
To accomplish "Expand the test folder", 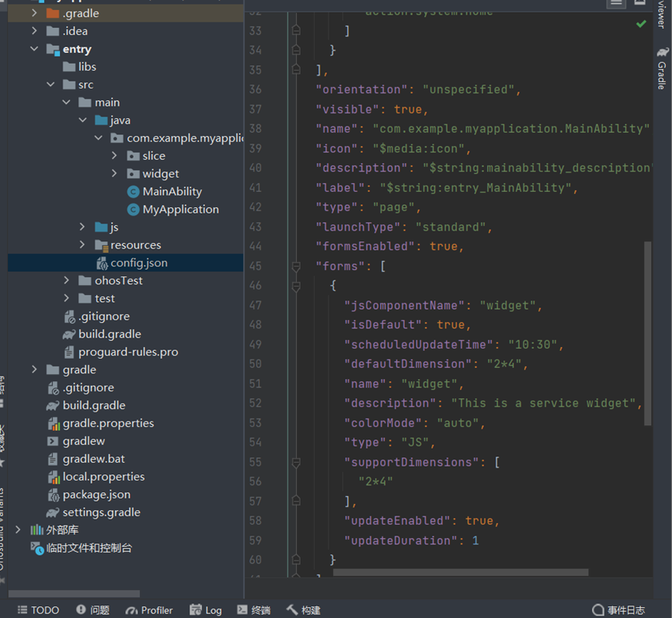I will (67, 298).
